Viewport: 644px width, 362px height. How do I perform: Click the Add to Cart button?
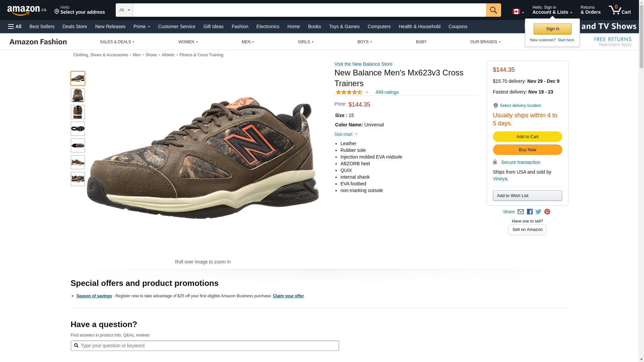tap(527, 137)
